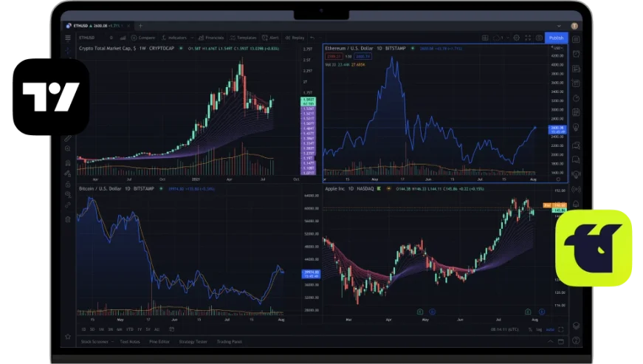Screen dimensions: 643x364
Task: Toggle auto scale on price axis
Action: point(549,329)
